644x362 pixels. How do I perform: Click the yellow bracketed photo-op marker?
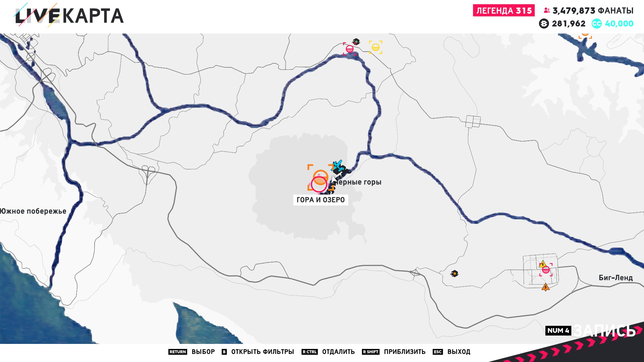[x=376, y=47]
